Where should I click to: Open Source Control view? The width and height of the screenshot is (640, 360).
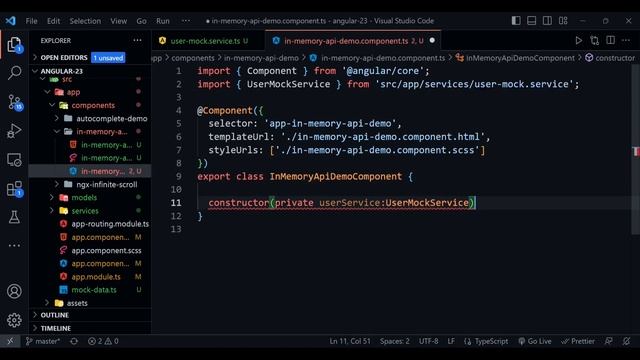click(15, 102)
